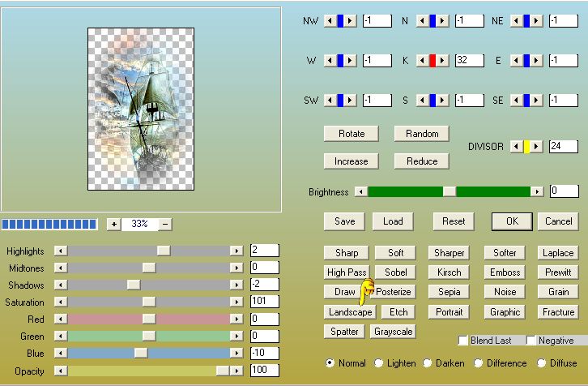Reset all filter values
The height and width of the screenshot is (386, 588).
[454, 221]
